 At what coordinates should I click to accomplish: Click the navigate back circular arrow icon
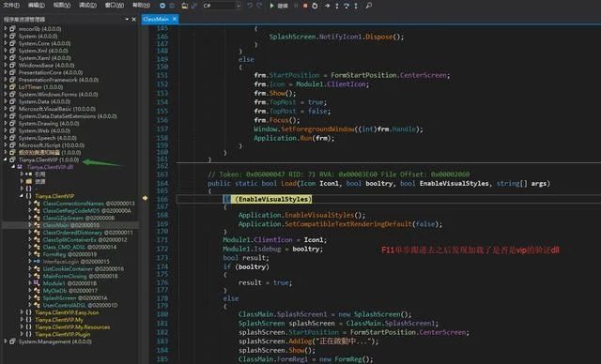pos(162,6)
